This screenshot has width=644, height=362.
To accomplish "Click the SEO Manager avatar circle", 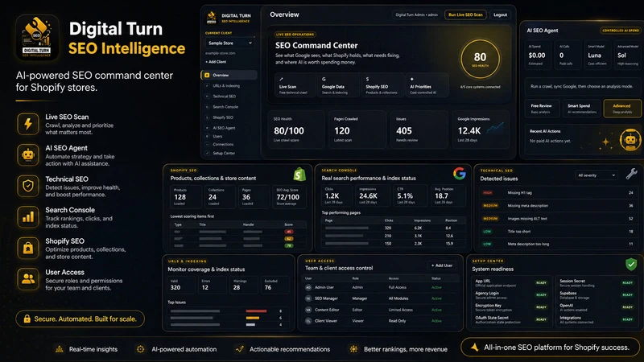I will click(308, 298).
